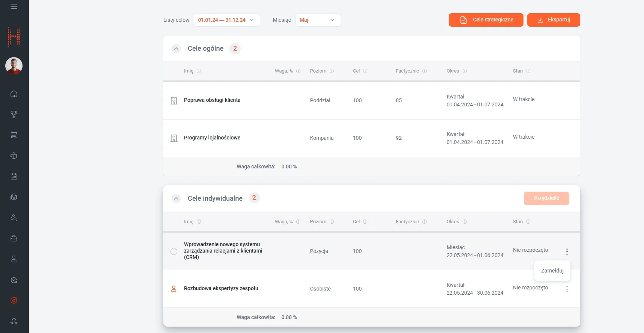The height and width of the screenshot is (333, 644).
Task: Collapse the Cele ogólne section
Action: tap(176, 48)
